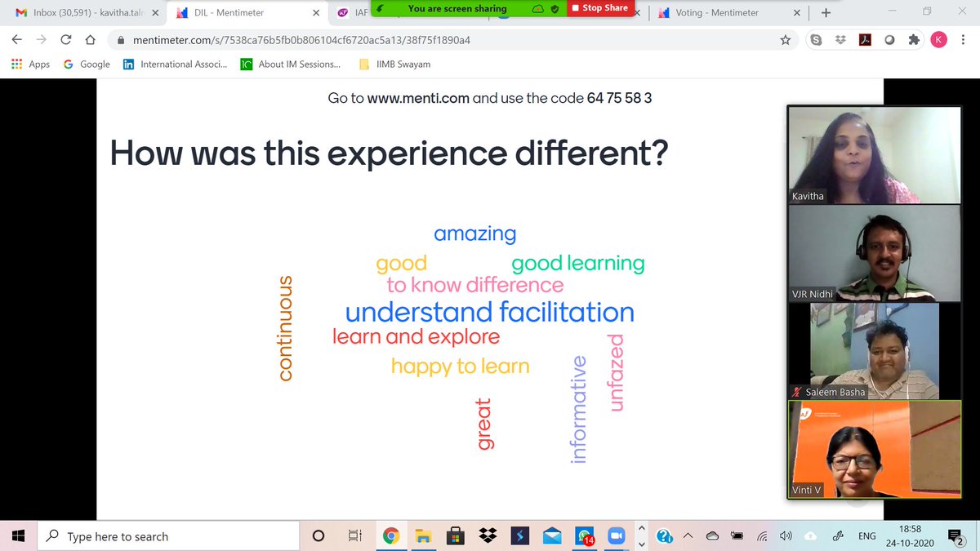Click the browser Back arrow
980x551 pixels.
16,40
